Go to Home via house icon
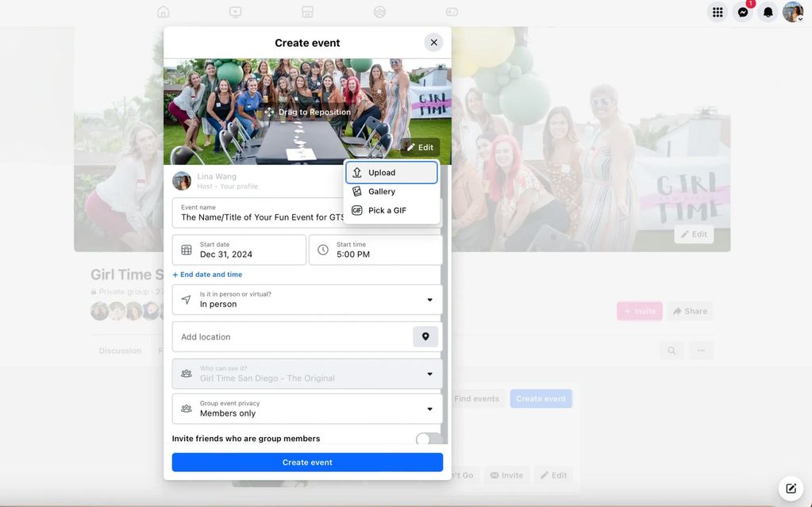812x507 pixels. 163,12
